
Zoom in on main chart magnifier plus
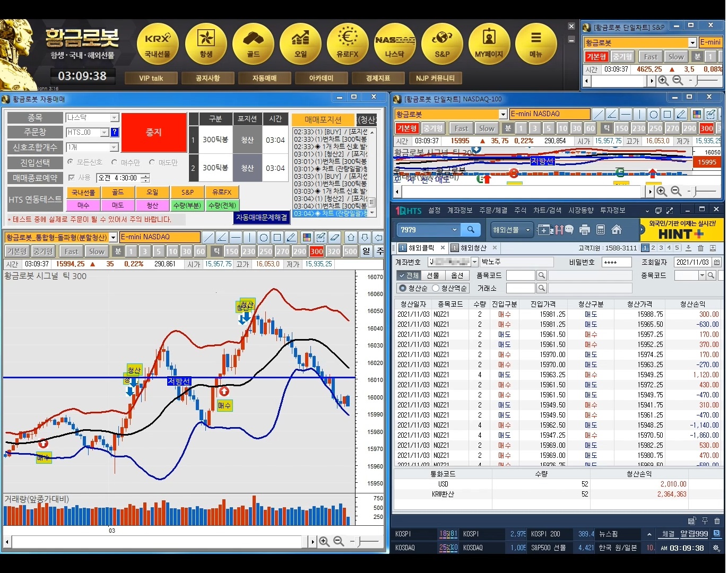click(x=324, y=542)
